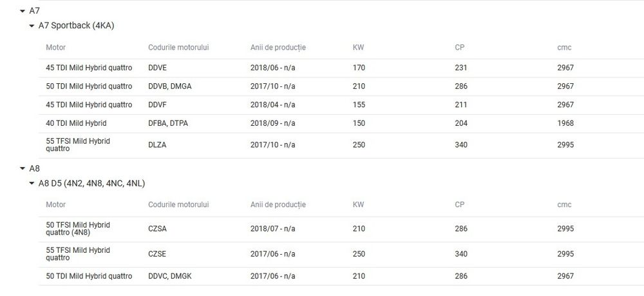
Task: Collapse the A8 D5 section arrow
Action: coord(32,184)
